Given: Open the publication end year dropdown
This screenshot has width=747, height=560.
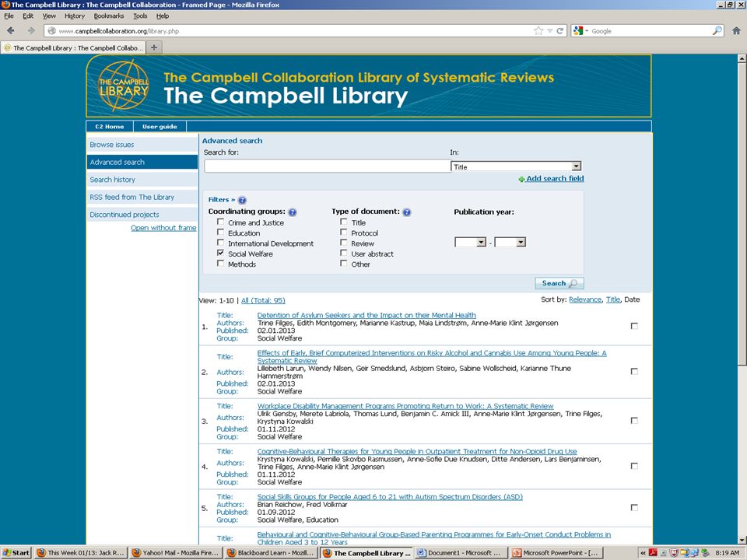Looking at the screenshot, I should pyautogui.click(x=510, y=243).
